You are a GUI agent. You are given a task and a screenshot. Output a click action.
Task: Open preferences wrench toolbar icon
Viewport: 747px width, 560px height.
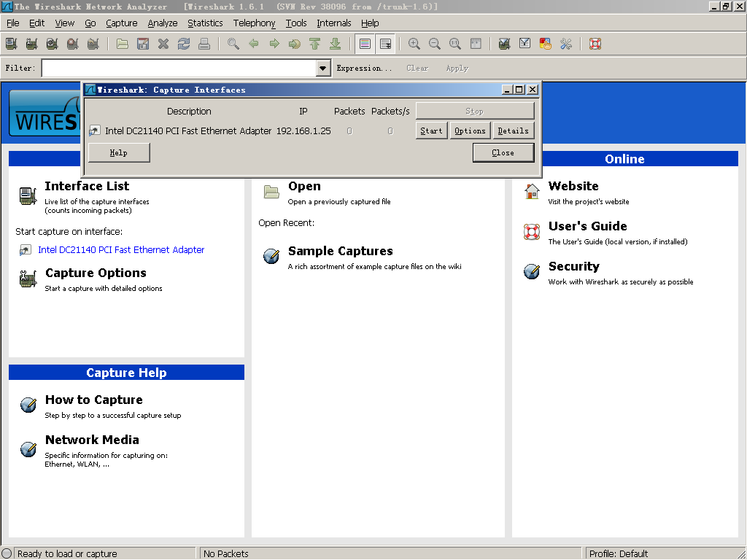click(566, 44)
